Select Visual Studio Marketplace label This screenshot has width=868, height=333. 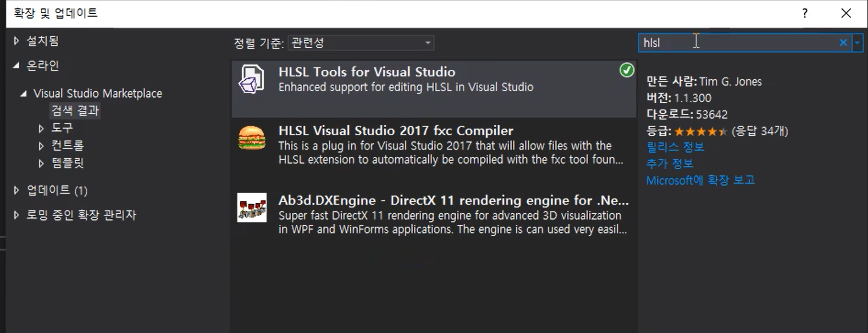pos(98,94)
